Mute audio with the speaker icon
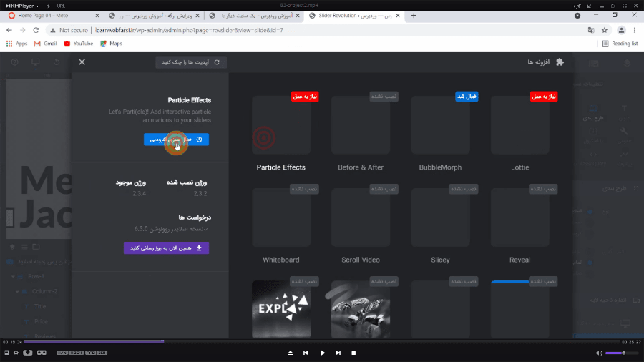Viewport: 644px width, 362px height. click(599, 353)
